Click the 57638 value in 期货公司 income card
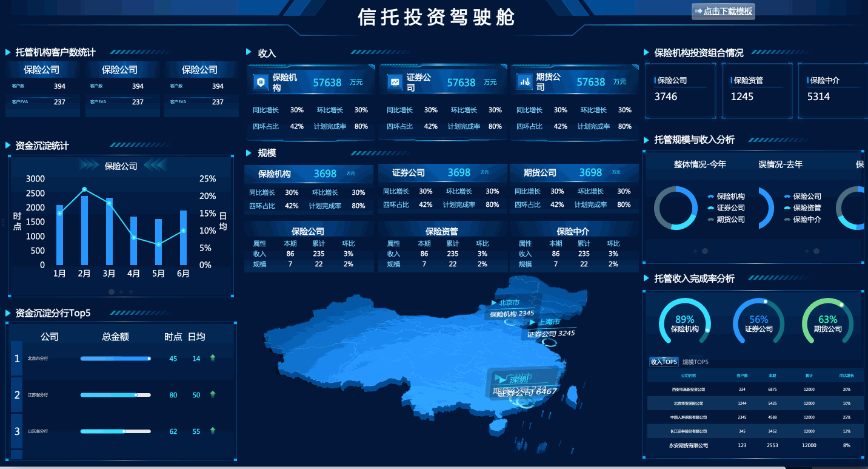The image size is (868, 469). point(591,82)
